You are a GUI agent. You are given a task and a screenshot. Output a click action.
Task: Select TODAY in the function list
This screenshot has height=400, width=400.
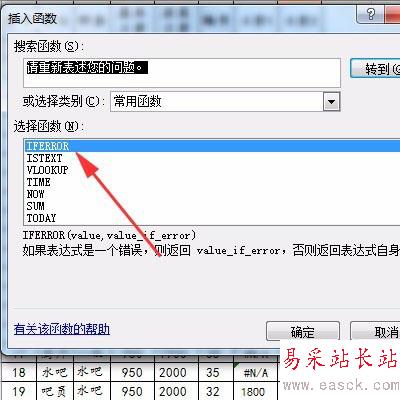pyautogui.click(x=213, y=218)
